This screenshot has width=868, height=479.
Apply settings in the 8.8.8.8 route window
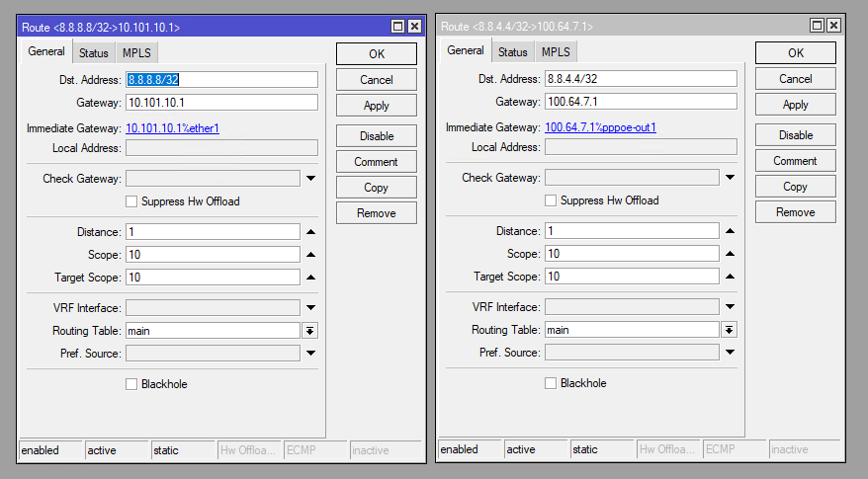tap(377, 106)
